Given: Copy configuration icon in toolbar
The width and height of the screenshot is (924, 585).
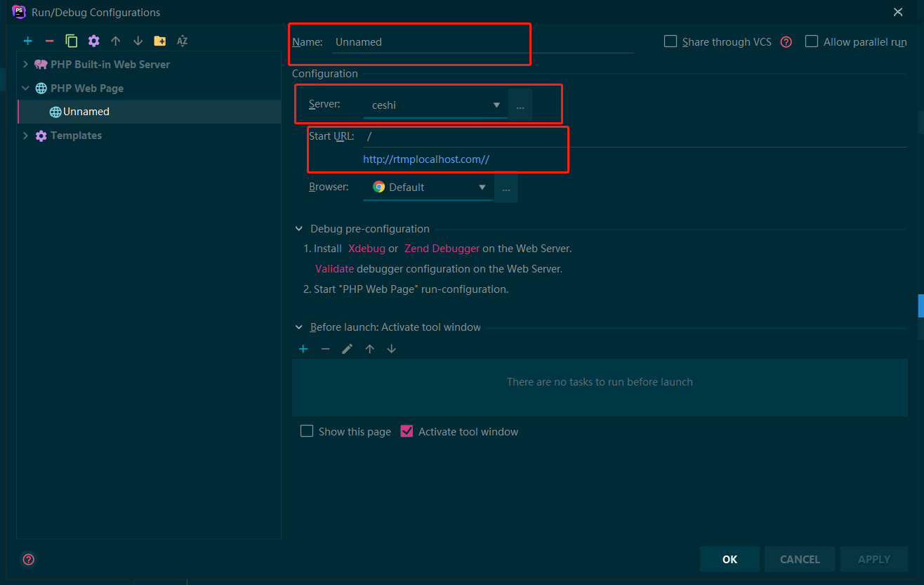Looking at the screenshot, I should point(72,41).
